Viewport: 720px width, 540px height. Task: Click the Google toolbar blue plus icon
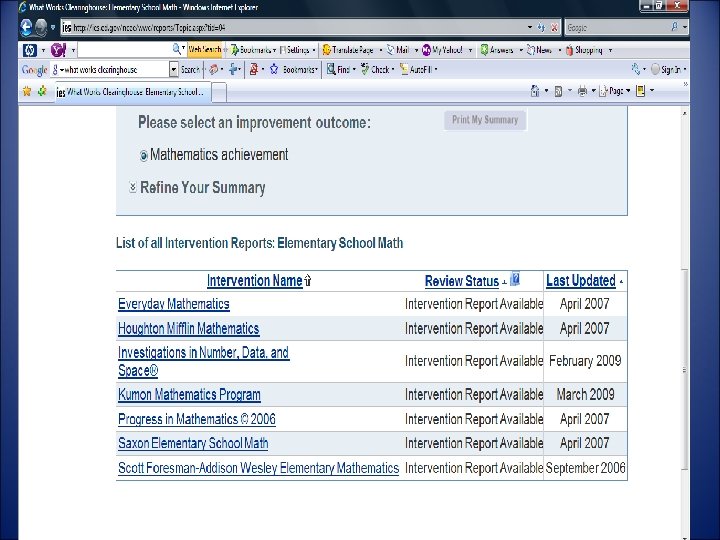(234, 69)
